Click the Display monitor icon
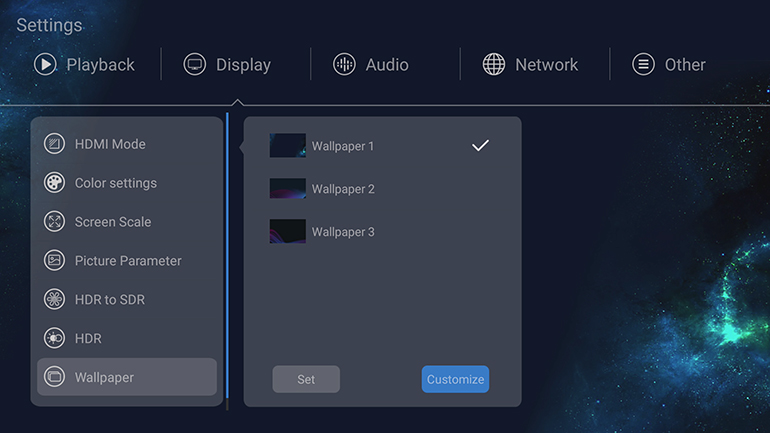 click(x=195, y=65)
